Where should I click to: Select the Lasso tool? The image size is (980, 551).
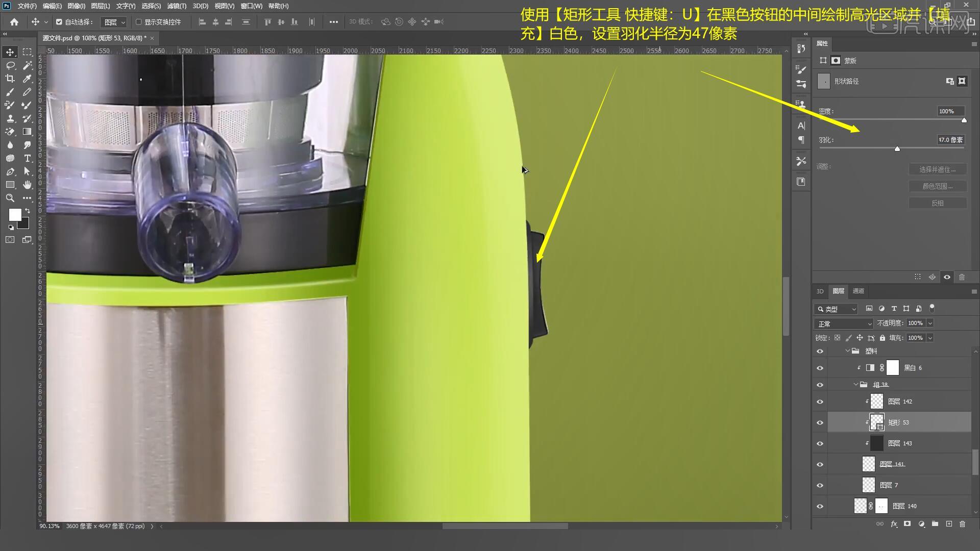10,65
